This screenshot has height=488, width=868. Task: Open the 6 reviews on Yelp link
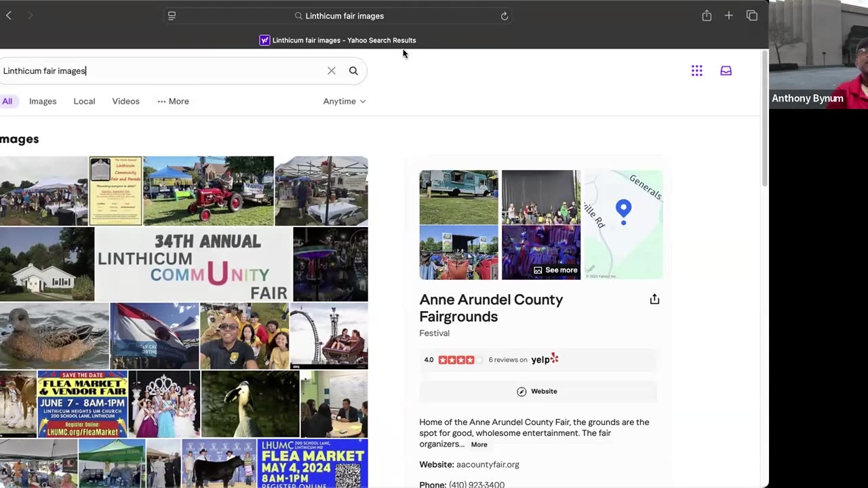508,360
